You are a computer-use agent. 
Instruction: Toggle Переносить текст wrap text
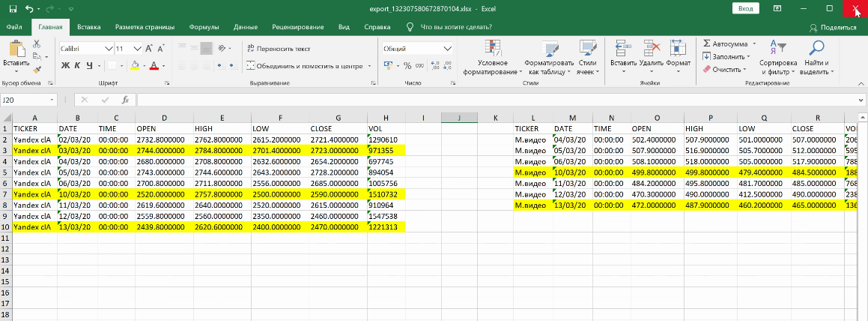tap(278, 48)
